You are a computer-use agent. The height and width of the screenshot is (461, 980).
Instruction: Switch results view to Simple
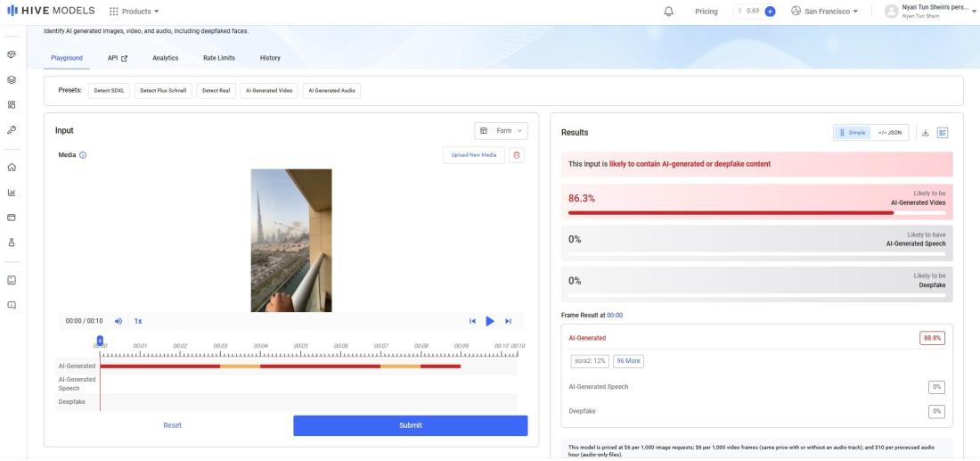852,133
